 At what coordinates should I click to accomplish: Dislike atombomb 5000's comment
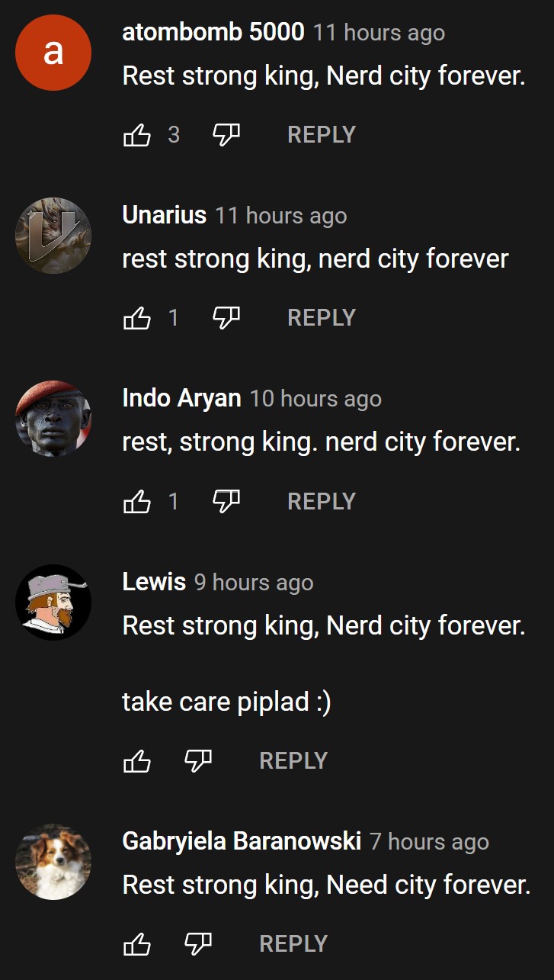click(x=226, y=135)
